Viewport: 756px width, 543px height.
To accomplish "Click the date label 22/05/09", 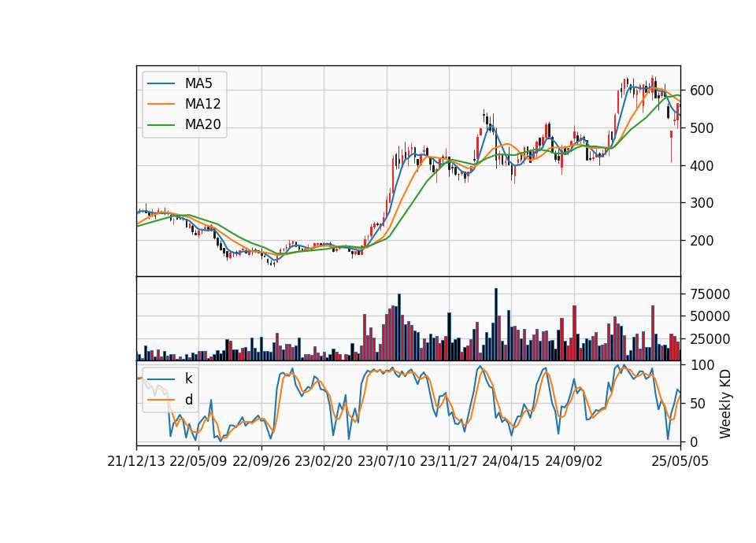I will [198, 461].
